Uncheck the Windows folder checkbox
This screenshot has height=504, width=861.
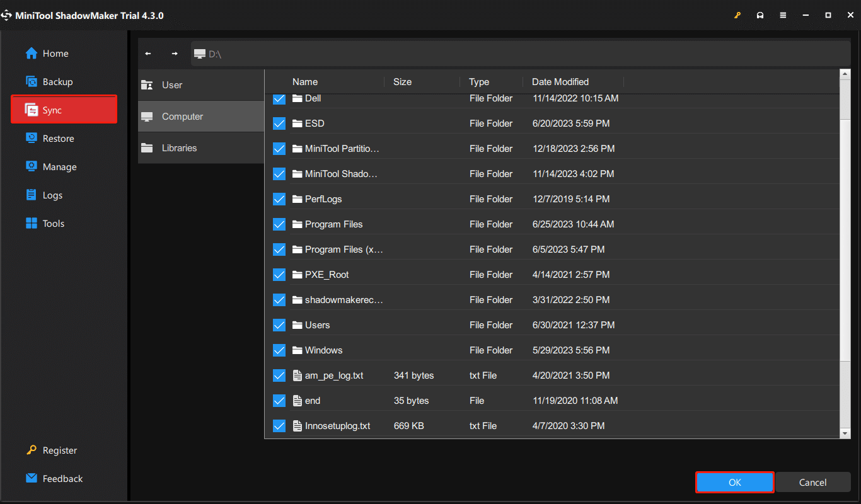(279, 350)
